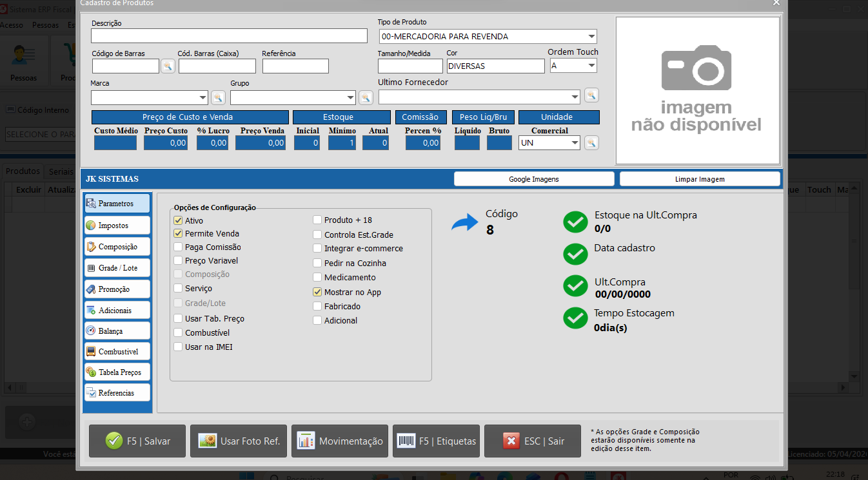Expand the Tipo de Produto dropdown
This screenshot has height=480, width=868.
[x=591, y=37]
